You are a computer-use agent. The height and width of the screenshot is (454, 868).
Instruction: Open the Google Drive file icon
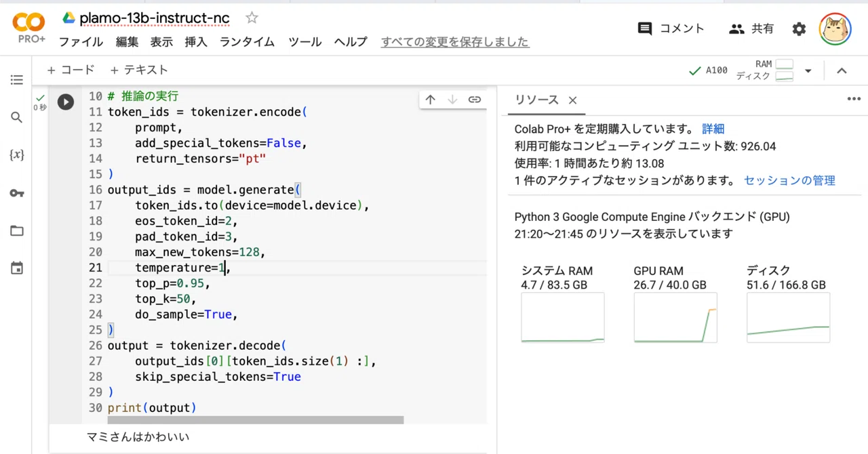point(68,18)
